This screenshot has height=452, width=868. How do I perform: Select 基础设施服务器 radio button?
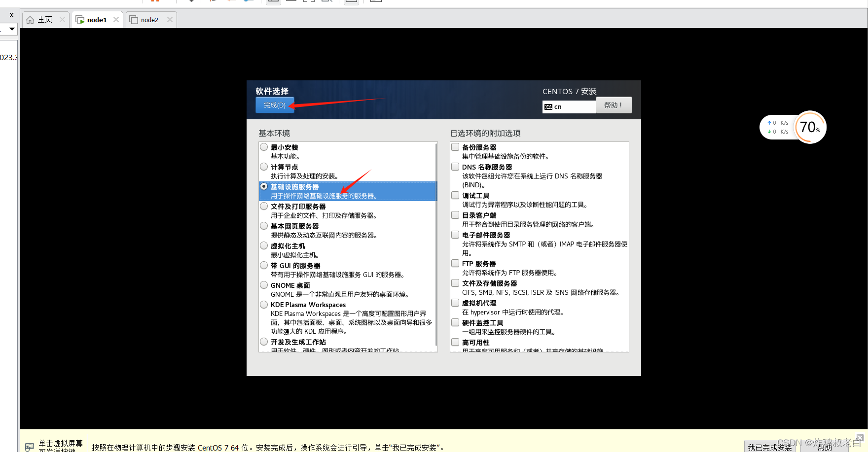tap(264, 186)
